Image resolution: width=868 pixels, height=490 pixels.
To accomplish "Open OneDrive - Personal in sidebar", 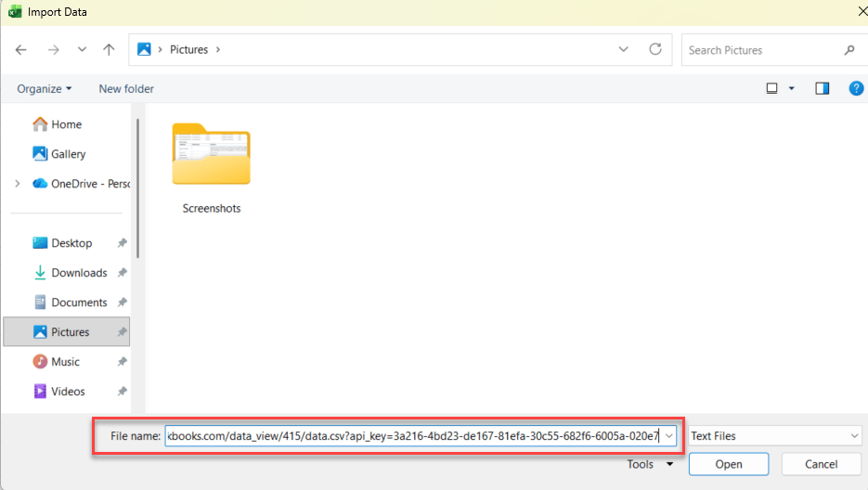I will pyautogui.click(x=82, y=183).
